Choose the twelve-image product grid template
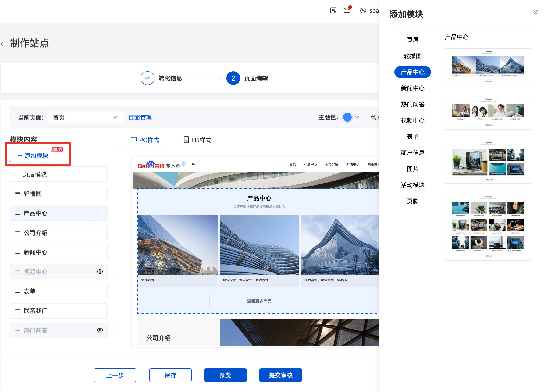 point(488,227)
